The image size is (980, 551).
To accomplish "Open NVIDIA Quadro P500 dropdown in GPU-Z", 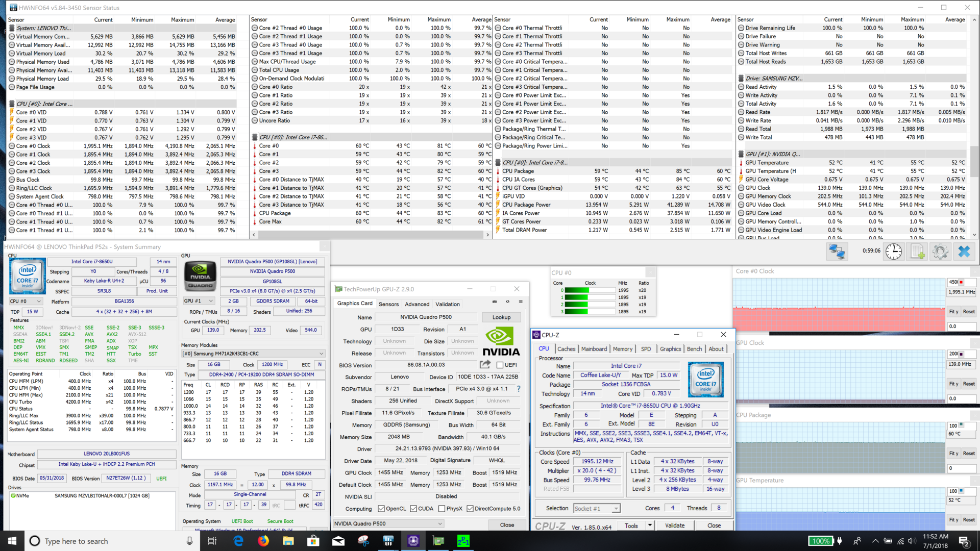I will (388, 523).
